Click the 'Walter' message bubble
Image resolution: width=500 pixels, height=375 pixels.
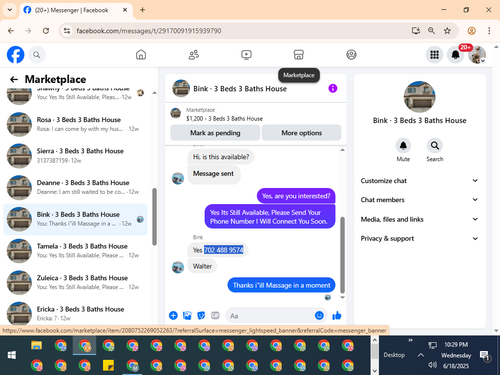tap(202, 266)
